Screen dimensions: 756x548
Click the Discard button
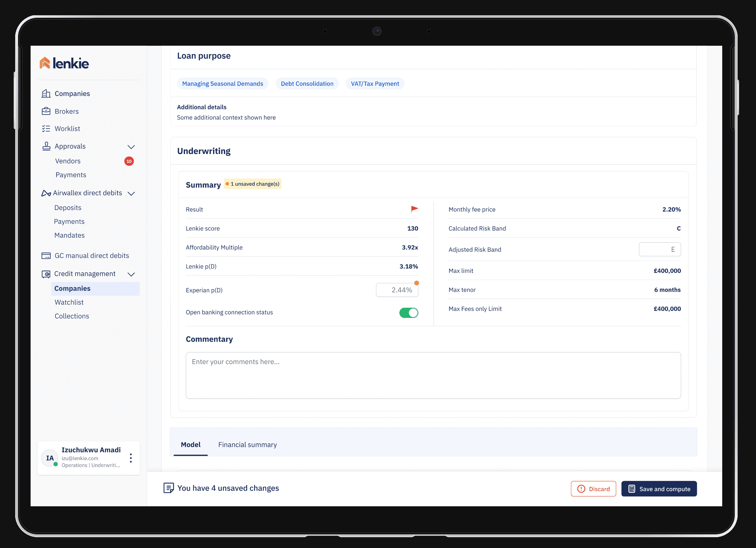(x=593, y=488)
